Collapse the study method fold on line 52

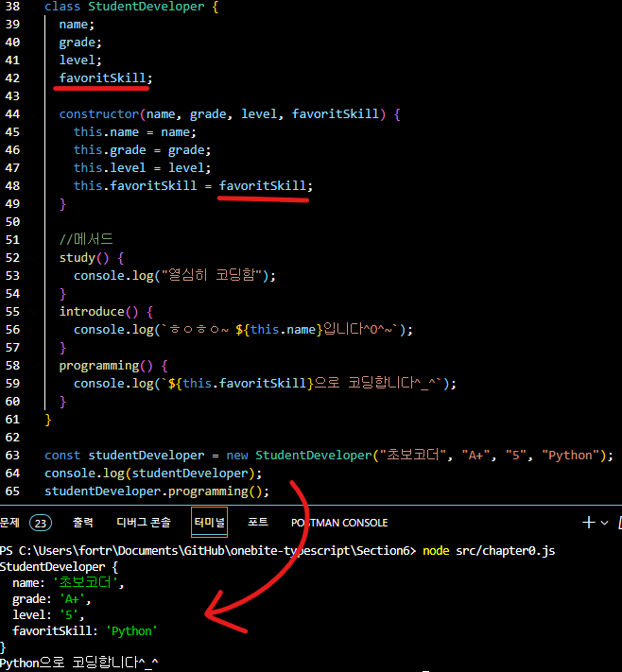34,258
